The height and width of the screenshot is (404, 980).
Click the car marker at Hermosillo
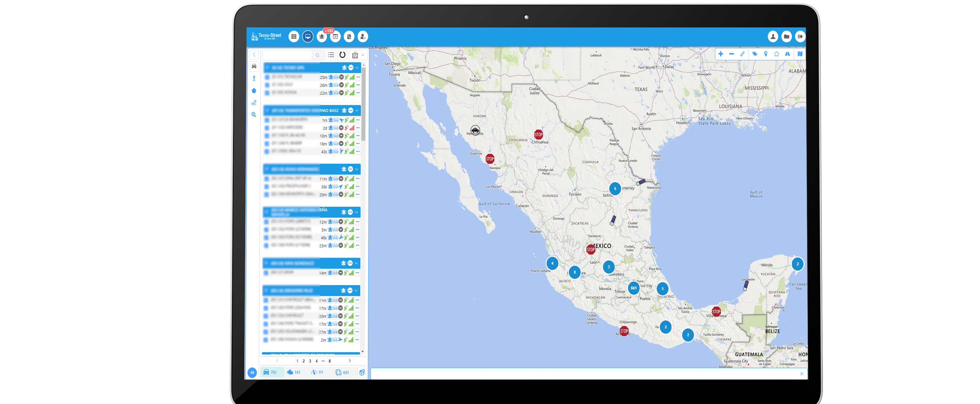pos(475,130)
